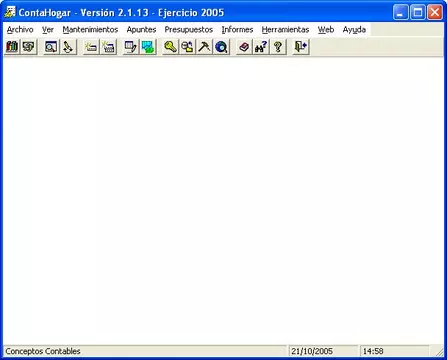Open the Apuntes menu
The width and height of the screenshot is (447, 360).
141,30
